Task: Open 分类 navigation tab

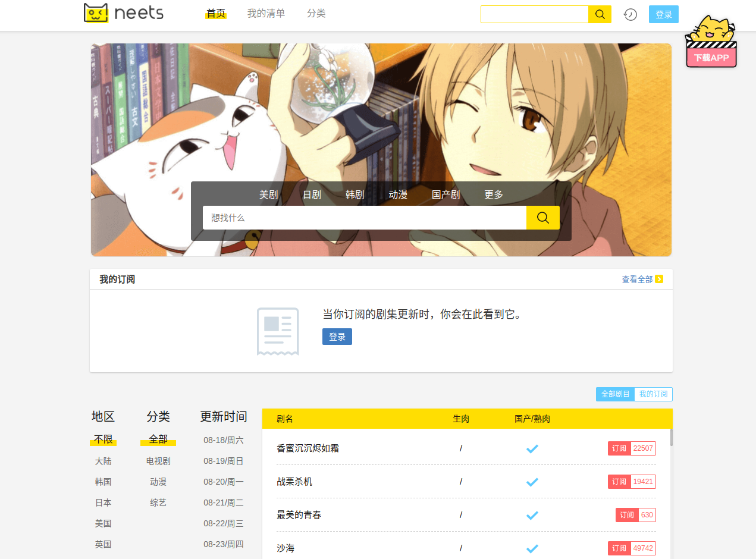Action: (x=316, y=14)
